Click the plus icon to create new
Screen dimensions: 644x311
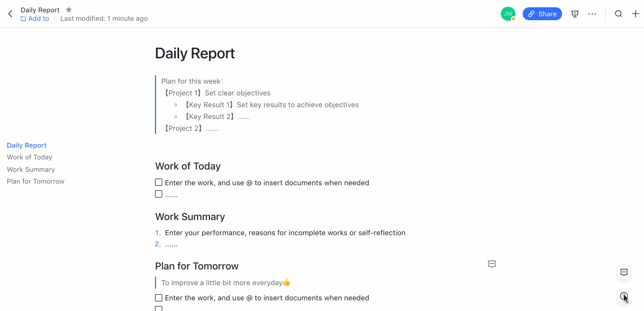(636, 14)
